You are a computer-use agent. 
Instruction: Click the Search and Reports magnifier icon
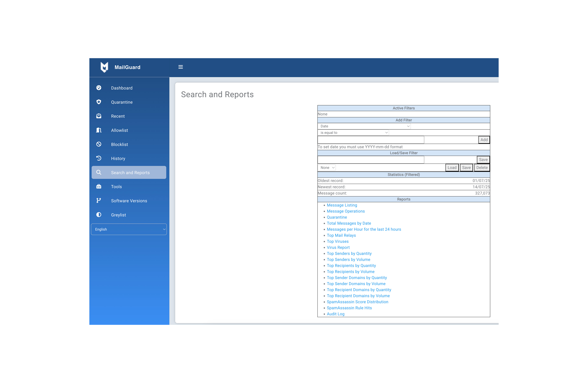point(99,172)
